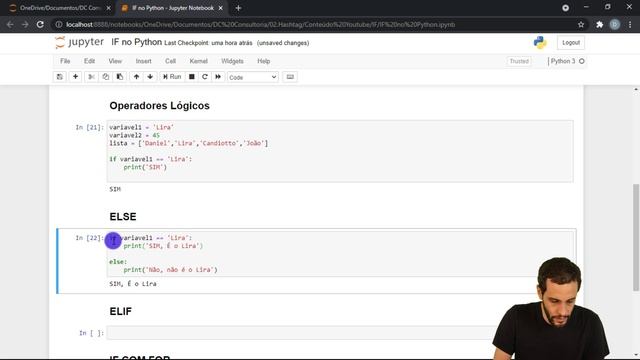Copy selected cells icon

(106, 77)
